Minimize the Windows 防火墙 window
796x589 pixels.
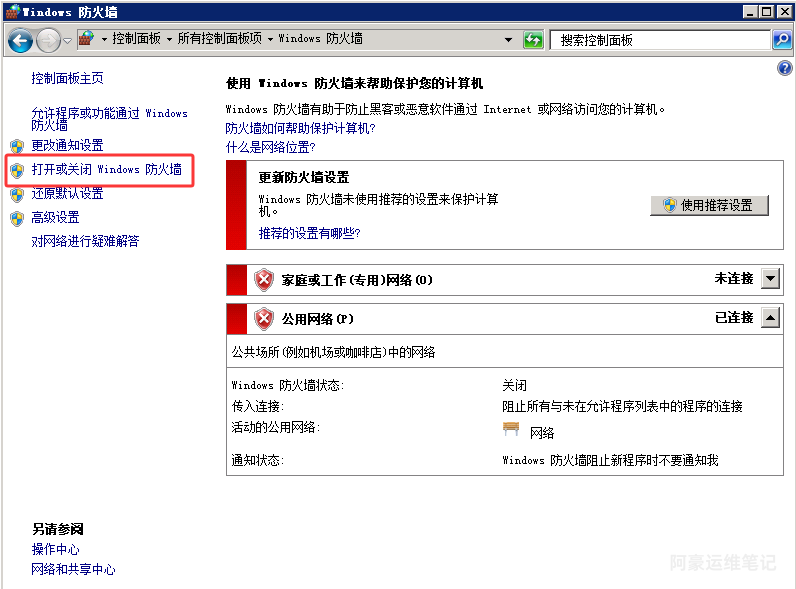pos(750,11)
